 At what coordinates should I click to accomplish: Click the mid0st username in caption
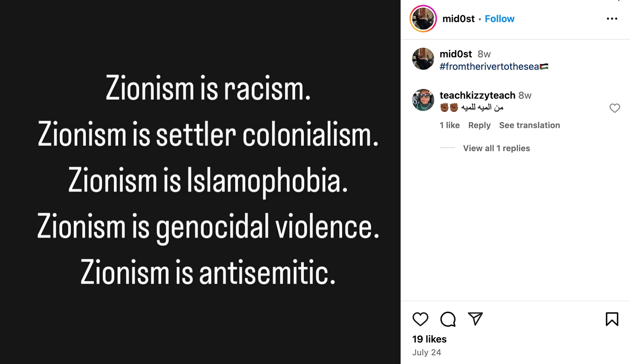tap(456, 54)
